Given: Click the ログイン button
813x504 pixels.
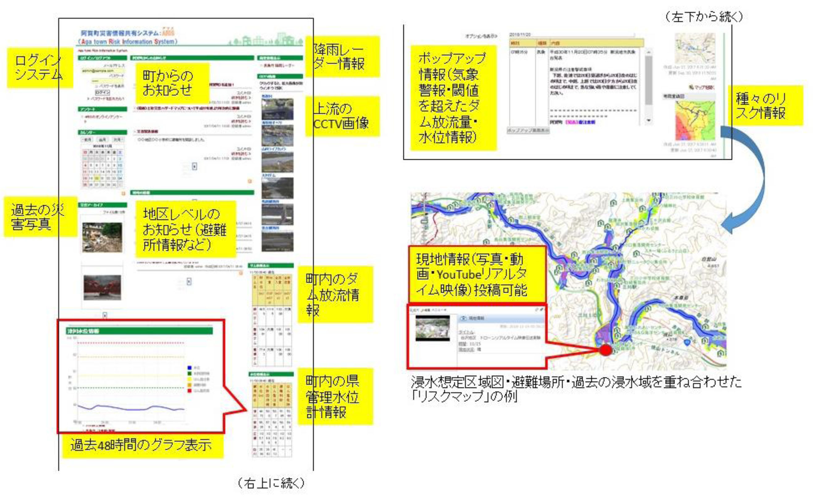Looking at the screenshot, I should pos(102,92).
